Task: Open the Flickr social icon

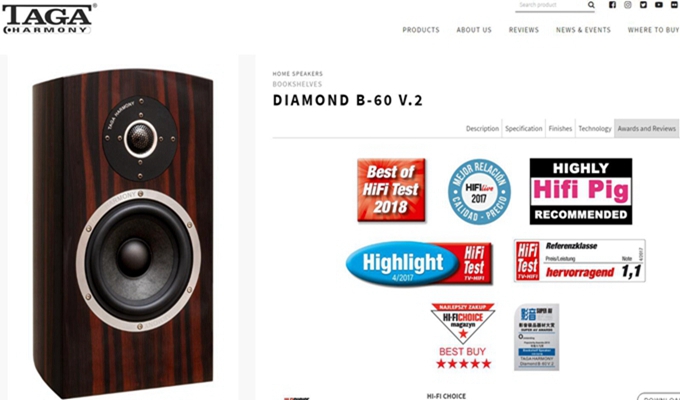Action: (675, 5)
